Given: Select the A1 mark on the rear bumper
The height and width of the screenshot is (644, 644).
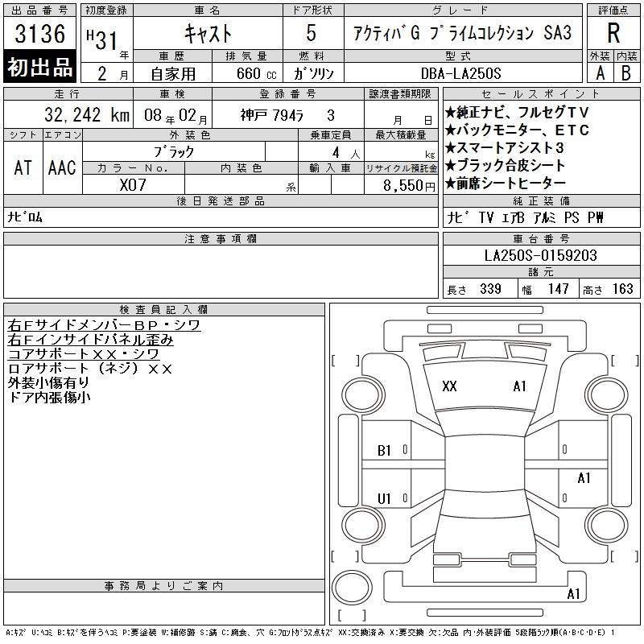Looking at the screenshot, I should [x=573, y=594].
